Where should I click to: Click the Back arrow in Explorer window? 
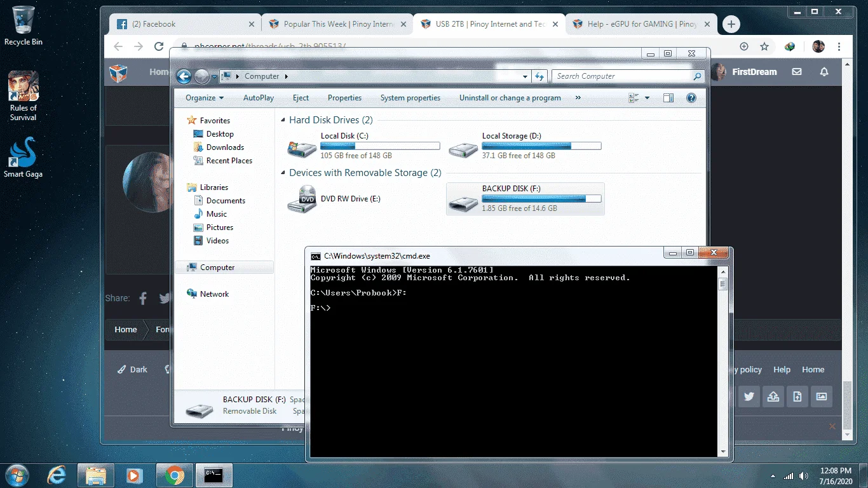coord(184,76)
